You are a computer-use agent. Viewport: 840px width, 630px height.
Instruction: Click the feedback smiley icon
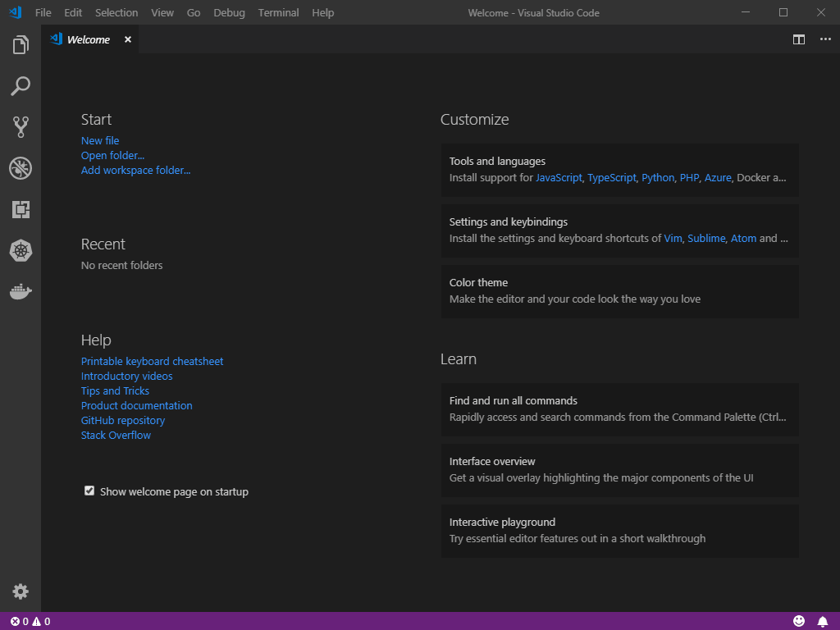coord(799,621)
